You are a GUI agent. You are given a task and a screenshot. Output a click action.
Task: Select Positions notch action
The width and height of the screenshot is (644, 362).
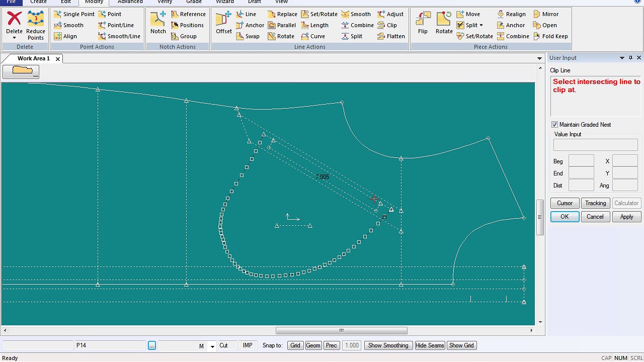(187, 25)
